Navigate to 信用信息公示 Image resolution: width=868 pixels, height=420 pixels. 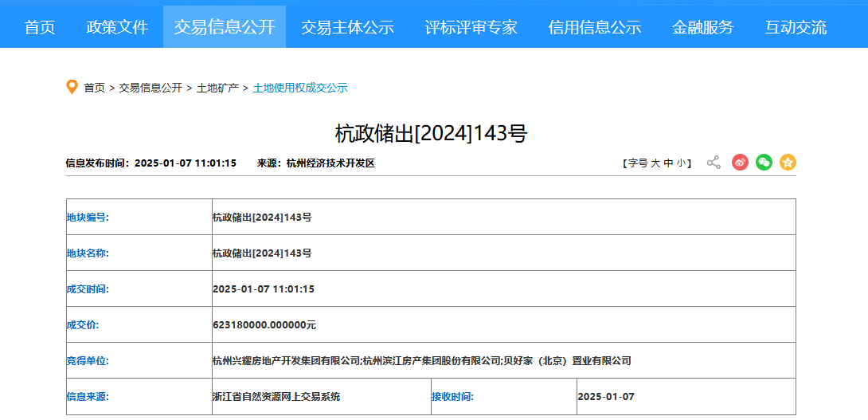(594, 27)
